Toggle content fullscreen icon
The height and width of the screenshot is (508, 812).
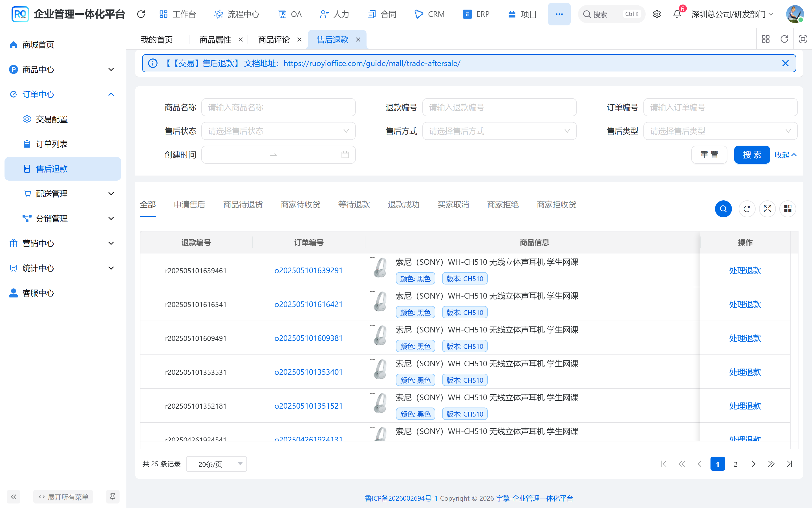pos(803,39)
